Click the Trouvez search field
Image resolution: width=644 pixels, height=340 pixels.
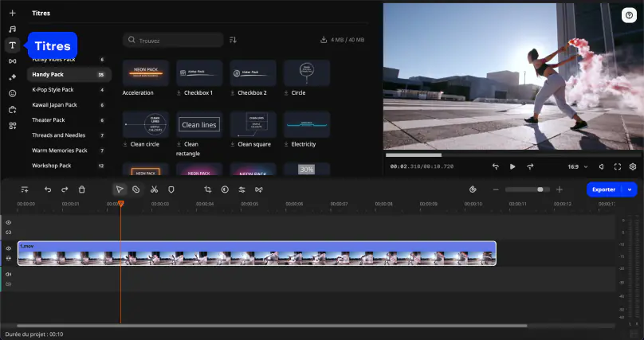click(173, 40)
